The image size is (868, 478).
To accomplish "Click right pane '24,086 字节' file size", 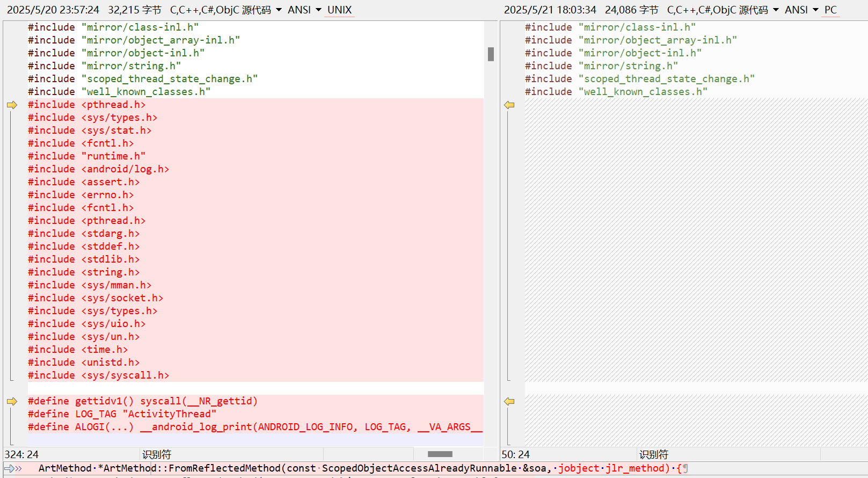I will pyautogui.click(x=631, y=10).
